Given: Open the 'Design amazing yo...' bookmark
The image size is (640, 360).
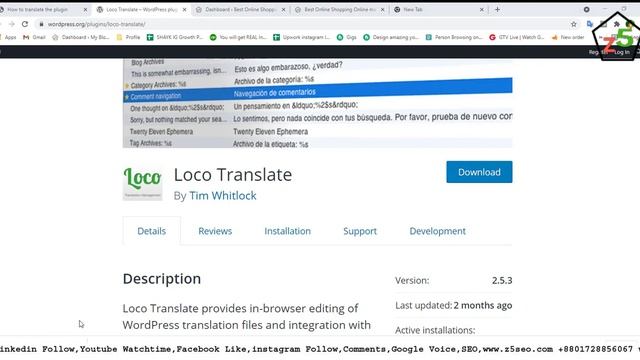Looking at the screenshot, I should pos(391,37).
